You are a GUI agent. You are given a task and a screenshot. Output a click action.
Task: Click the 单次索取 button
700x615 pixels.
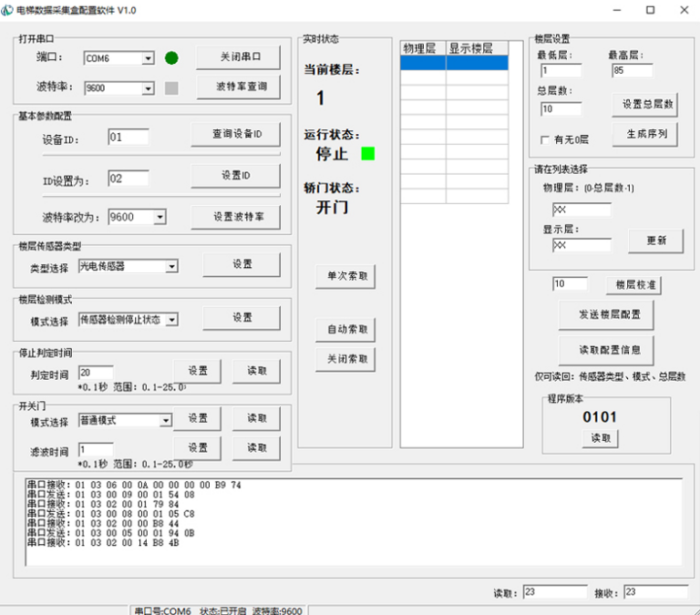pyautogui.click(x=345, y=277)
